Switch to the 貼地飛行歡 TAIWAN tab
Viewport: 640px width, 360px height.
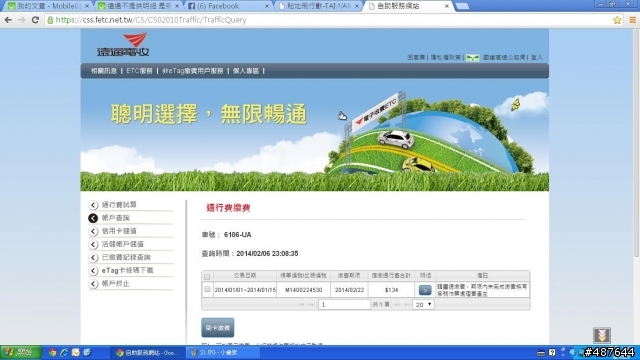point(318,6)
